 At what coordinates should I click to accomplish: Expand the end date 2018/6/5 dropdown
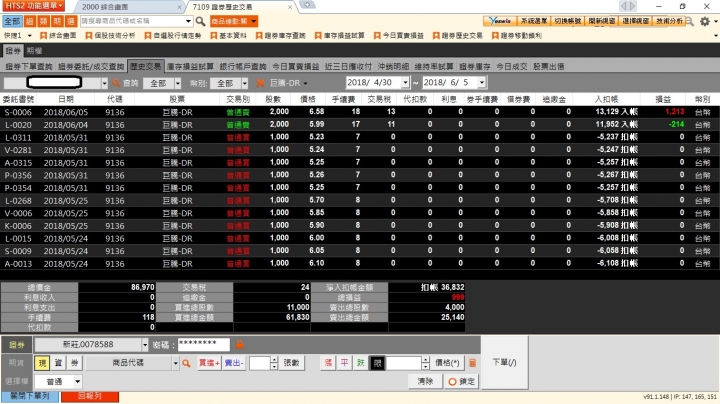(x=481, y=83)
